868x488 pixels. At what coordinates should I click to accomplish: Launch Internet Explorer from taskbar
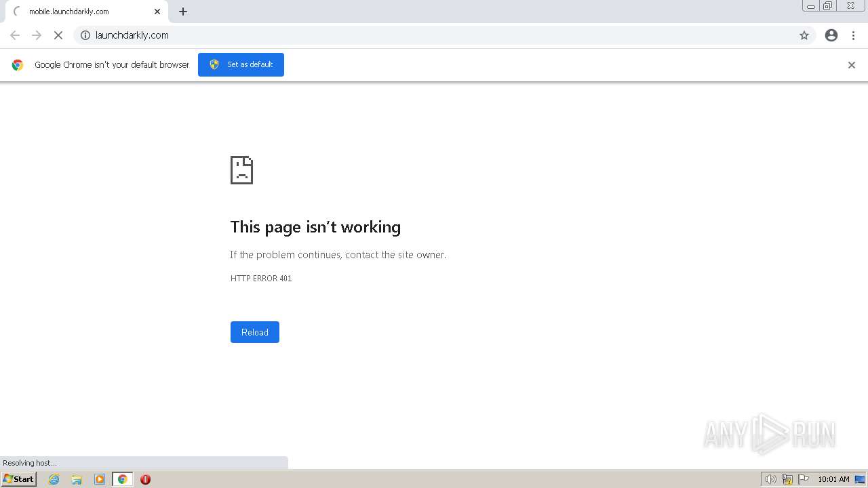[x=54, y=479]
